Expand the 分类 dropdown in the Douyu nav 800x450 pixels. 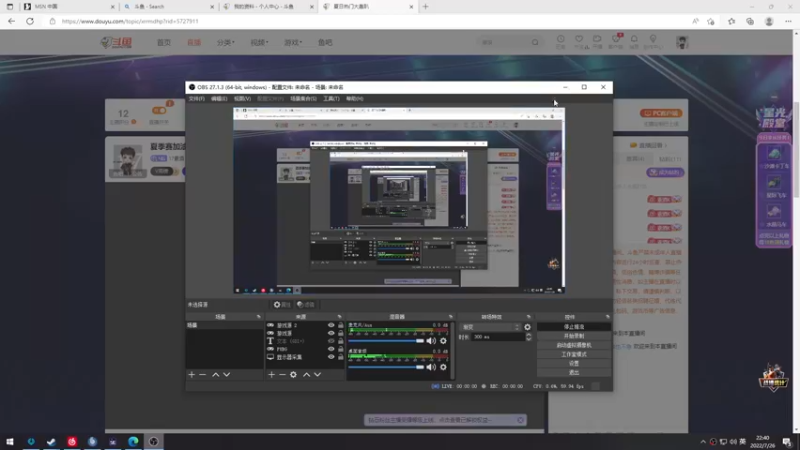click(x=226, y=42)
